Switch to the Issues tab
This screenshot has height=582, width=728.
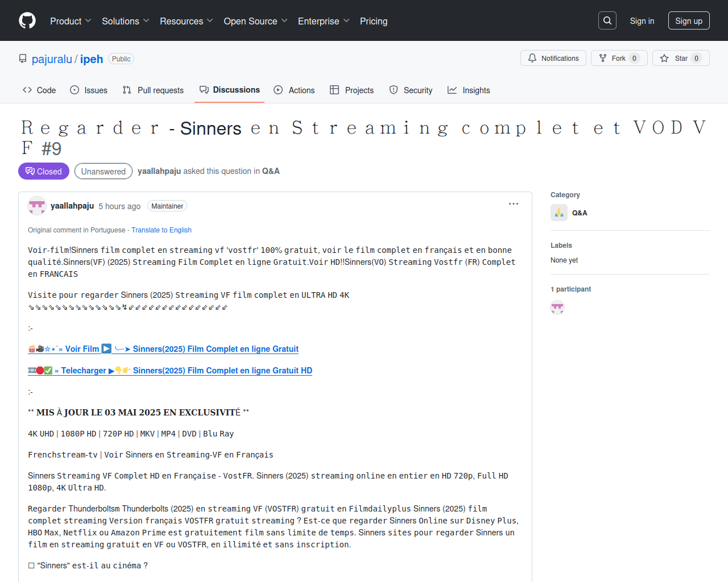89,90
